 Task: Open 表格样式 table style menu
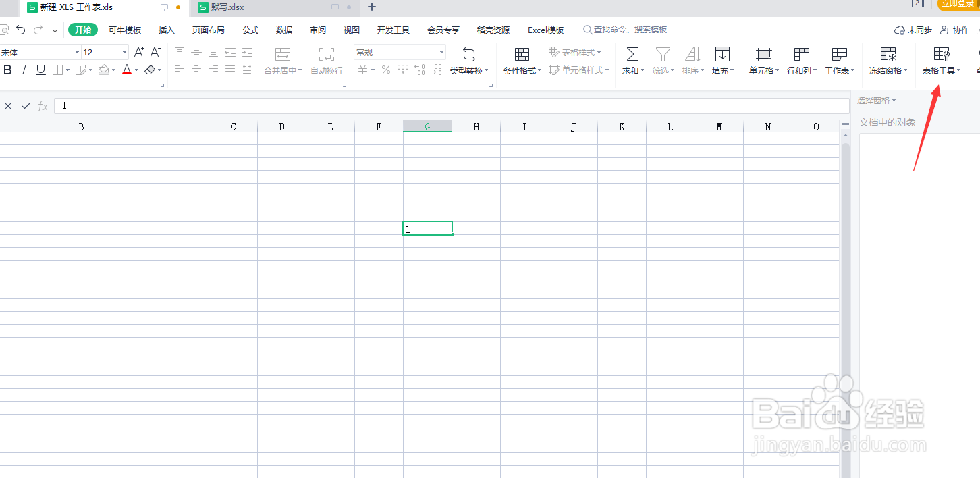(x=574, y=52)
